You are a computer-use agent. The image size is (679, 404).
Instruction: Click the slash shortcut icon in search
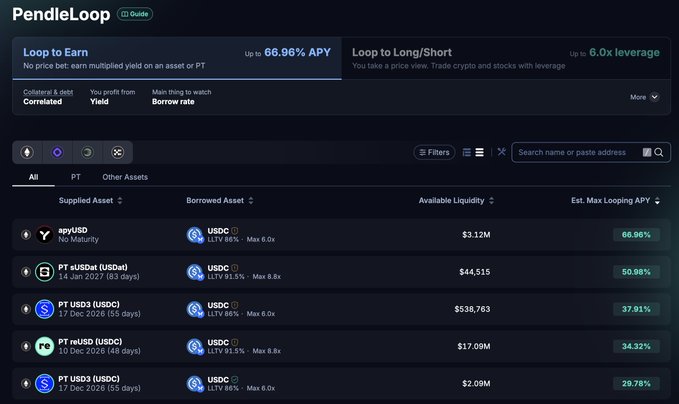647,152
